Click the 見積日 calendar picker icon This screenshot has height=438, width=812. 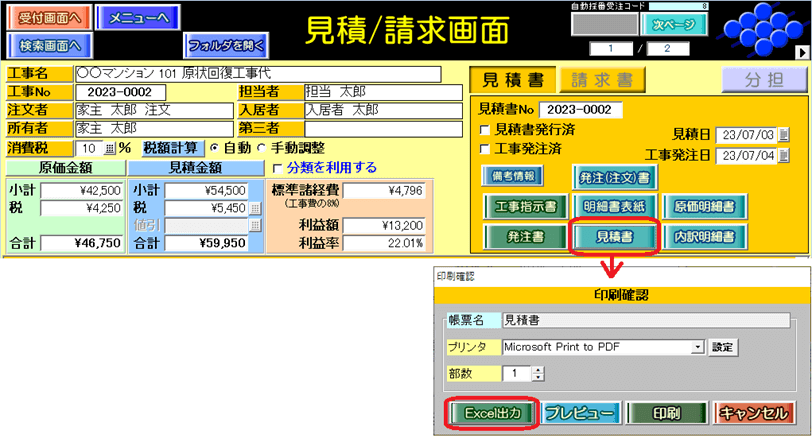pyautogui.click(x=784, y=136)
